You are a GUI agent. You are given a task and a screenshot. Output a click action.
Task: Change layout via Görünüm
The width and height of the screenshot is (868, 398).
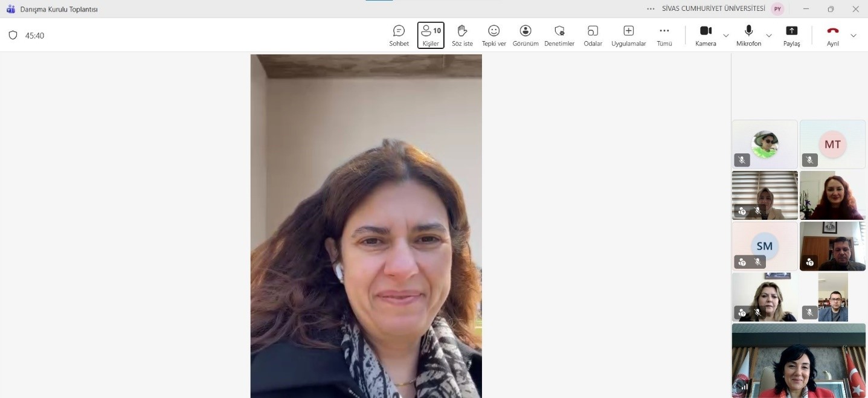526,35
